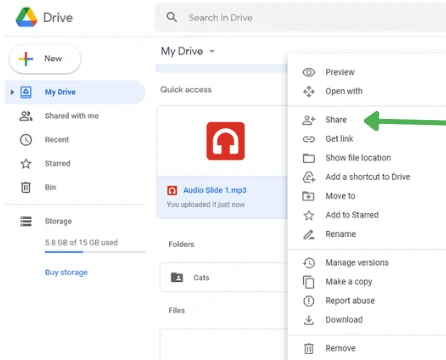Expand the My Drive tree arrow

(x=12, y=92)
